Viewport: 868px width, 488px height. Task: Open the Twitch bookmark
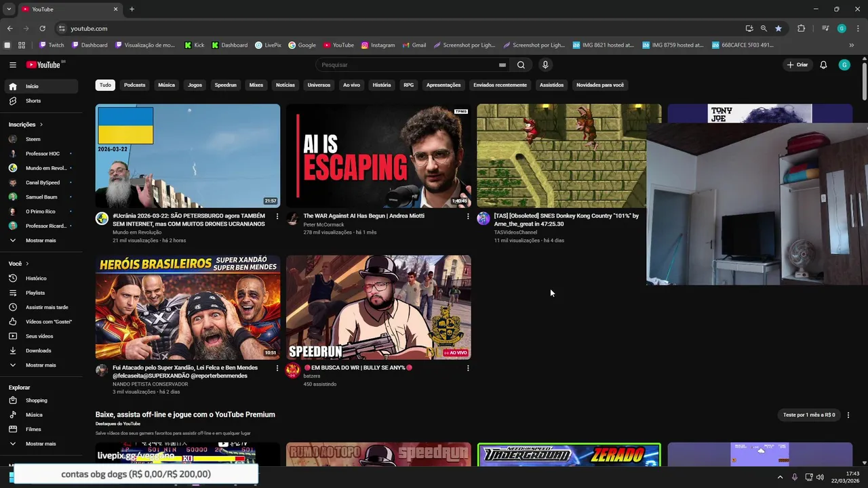[x=52, y=45]
